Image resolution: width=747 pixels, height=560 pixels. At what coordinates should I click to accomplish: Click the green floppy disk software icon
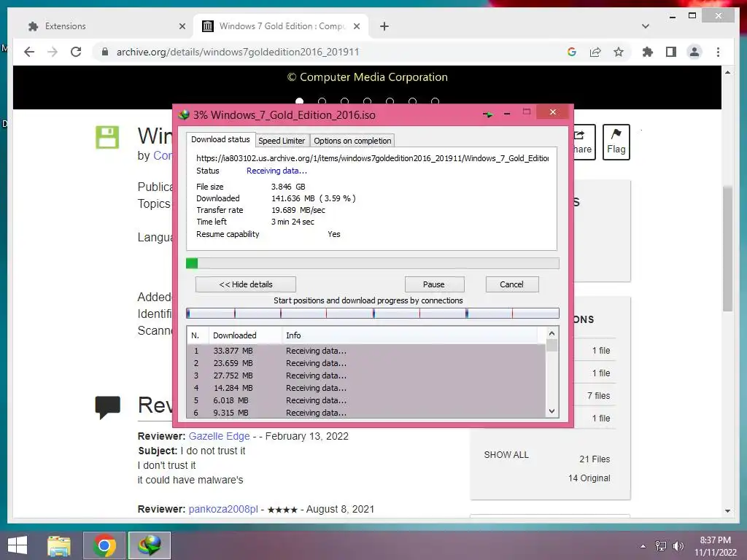click(107, 138)
